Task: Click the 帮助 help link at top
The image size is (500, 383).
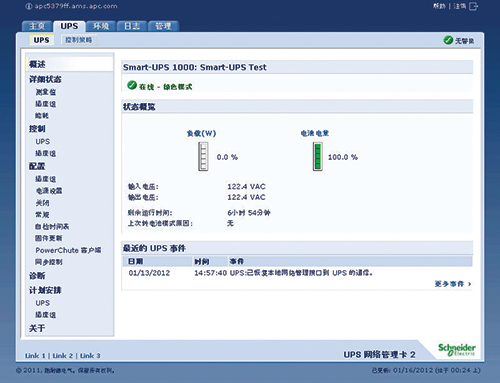Action: (x=439, y=6)
